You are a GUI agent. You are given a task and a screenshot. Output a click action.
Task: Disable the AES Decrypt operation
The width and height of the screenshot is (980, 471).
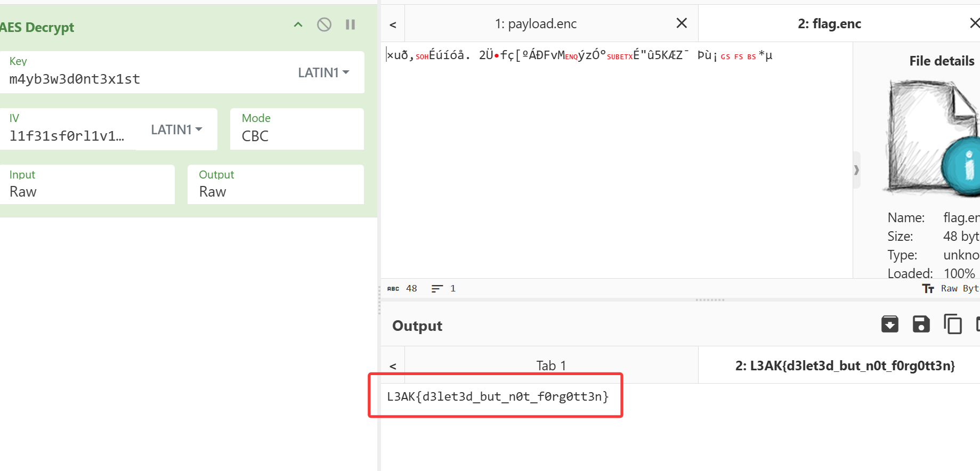coord(324,25)
